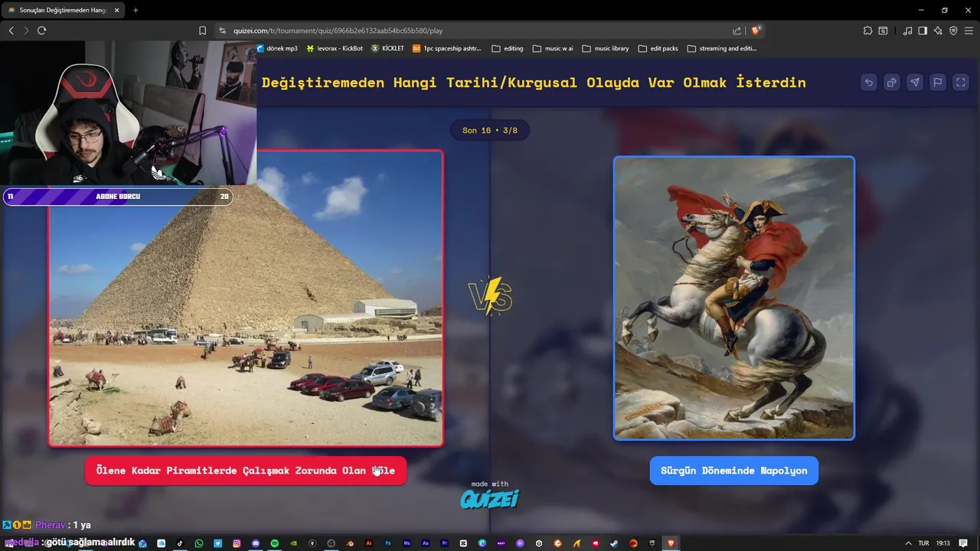
Task: Open the browser hamburger menu
Action: (969, 31)
